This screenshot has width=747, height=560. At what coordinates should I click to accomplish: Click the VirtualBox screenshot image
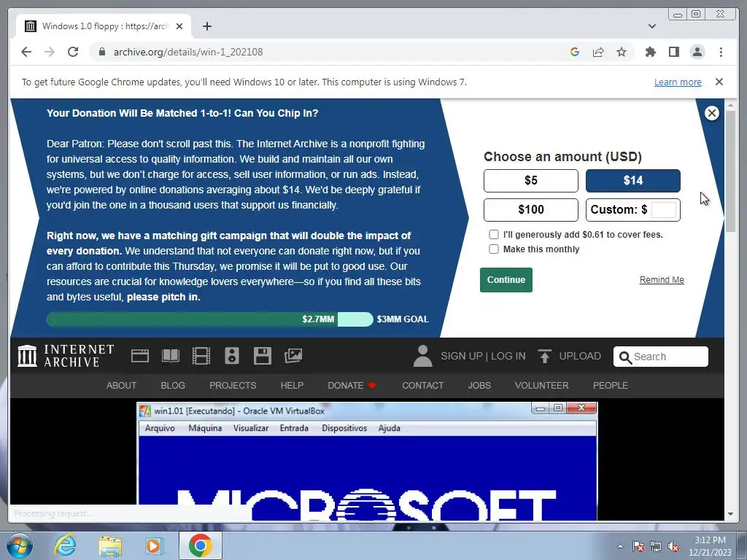point(367,461)
